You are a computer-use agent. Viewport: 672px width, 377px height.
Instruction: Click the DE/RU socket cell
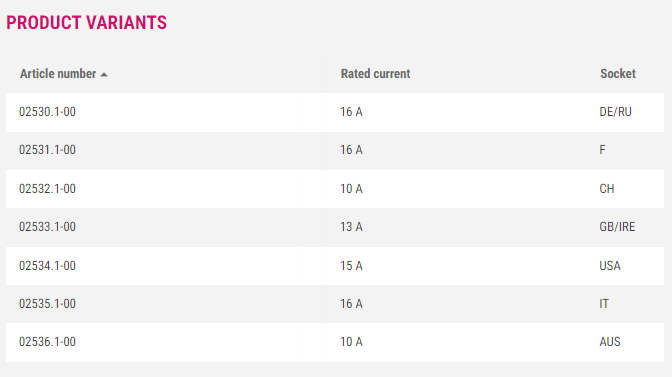click(615, 112)
